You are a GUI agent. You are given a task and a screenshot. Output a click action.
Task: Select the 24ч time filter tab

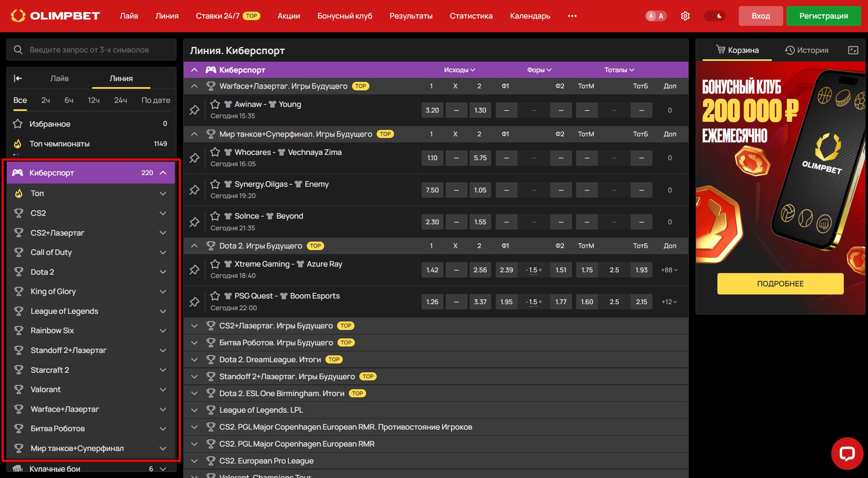click(120, 100)
